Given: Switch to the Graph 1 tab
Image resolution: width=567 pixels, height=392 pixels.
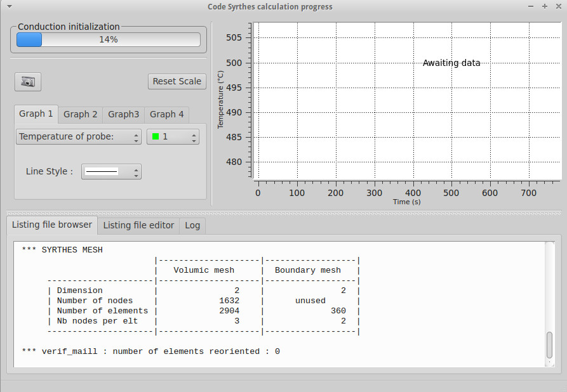Looking at the screenshot, I should click(36, 114).
